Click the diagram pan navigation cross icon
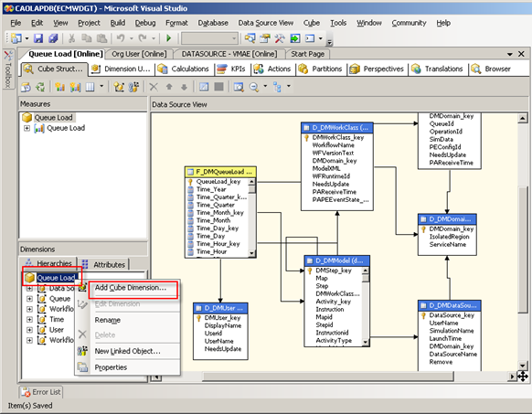Screen dimensions: 532x414 pos(523,376)
